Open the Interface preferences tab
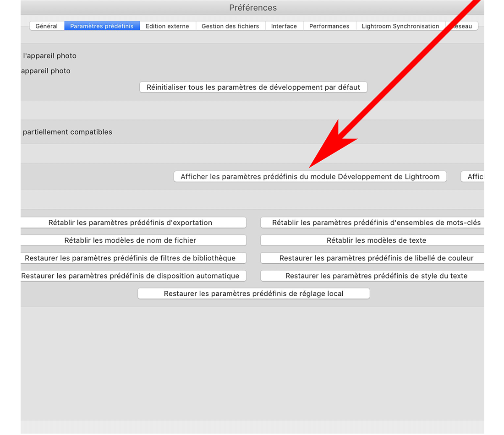 pyautogui.click(x=284, y=26)
